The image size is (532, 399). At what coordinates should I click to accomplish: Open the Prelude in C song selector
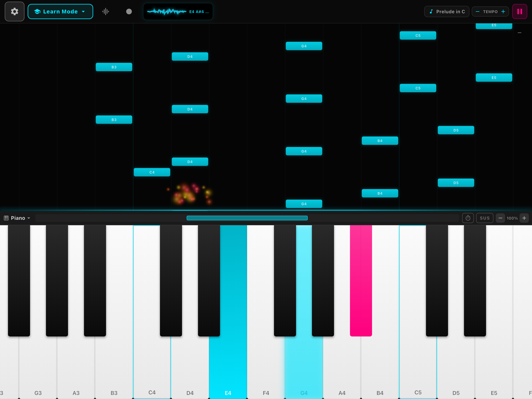447,11
